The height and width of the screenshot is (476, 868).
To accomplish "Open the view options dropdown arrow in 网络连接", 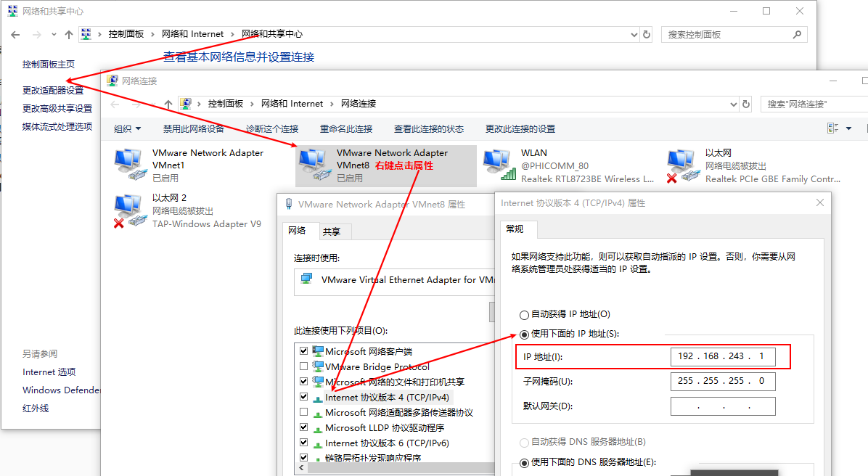I will click(x=848, y=129).
